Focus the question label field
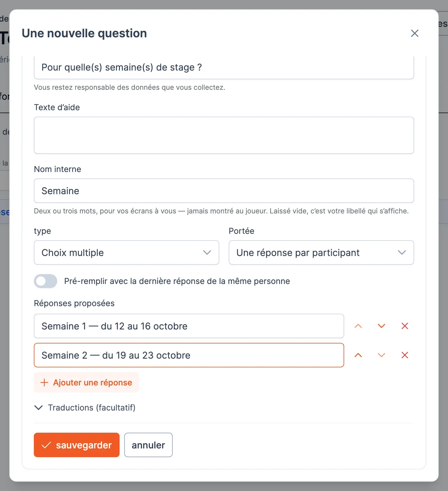Image resolution: width=448 pixels, height=491 pixels. [224, 68]
